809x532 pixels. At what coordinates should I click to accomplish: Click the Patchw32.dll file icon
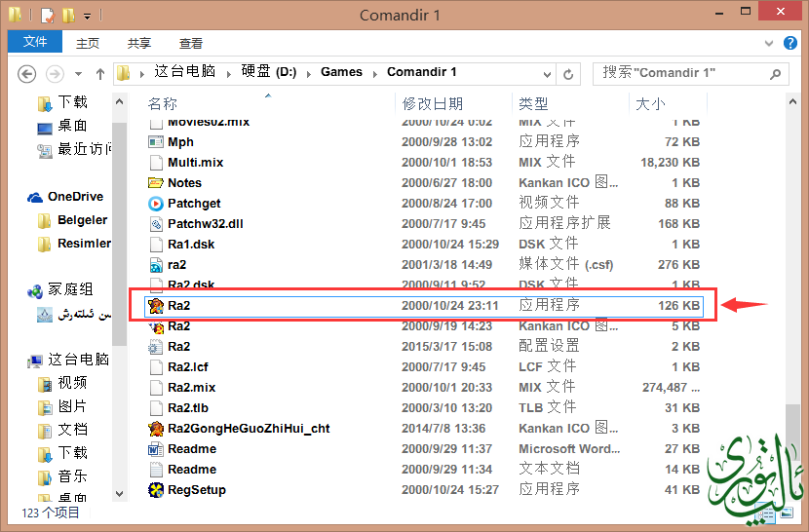point(156,224)
